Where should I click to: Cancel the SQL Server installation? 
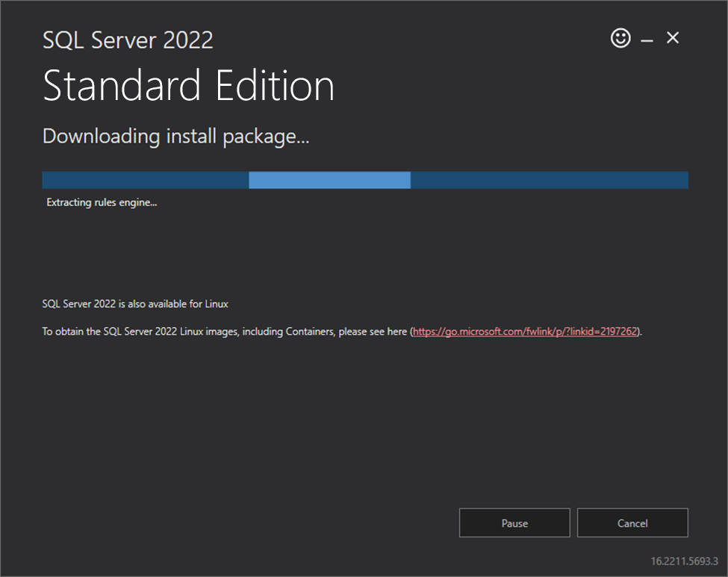(632, 523)
